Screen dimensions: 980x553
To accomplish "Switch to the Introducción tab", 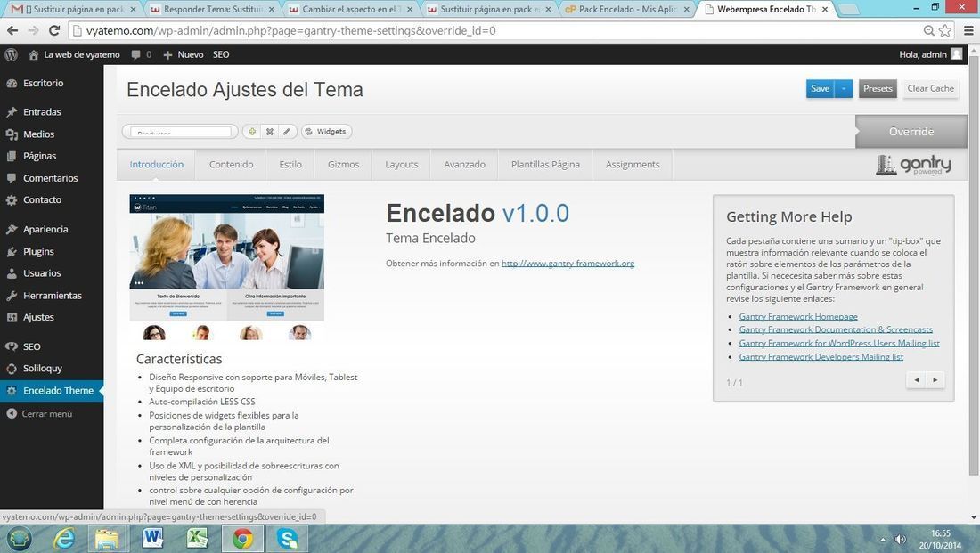I will click(156, 165).
